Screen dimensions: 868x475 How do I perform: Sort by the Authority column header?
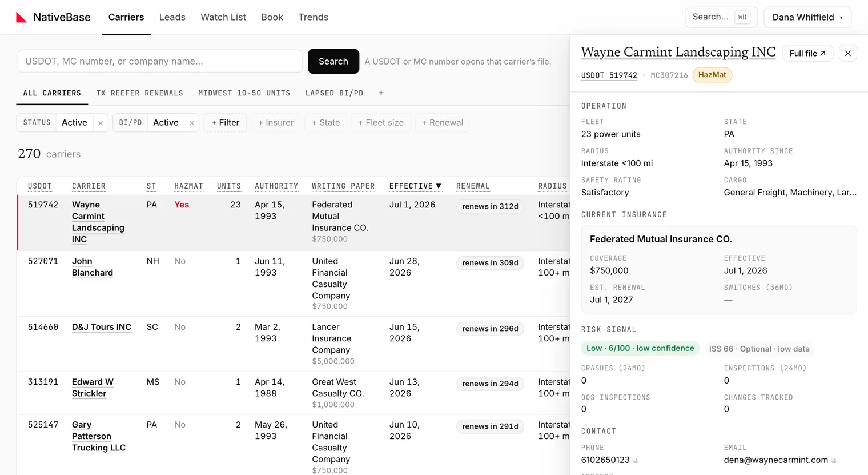point(276,186)
